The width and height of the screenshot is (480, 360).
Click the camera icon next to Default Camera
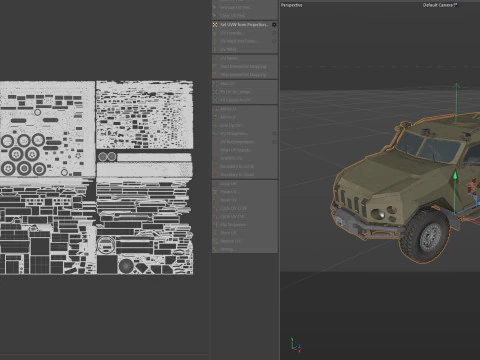point(456,5)
